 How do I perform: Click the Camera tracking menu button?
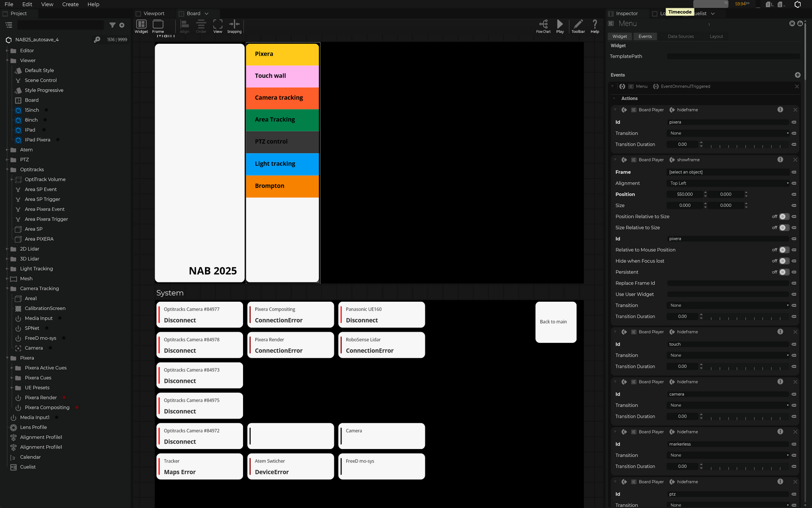click(x=282, y=98)
